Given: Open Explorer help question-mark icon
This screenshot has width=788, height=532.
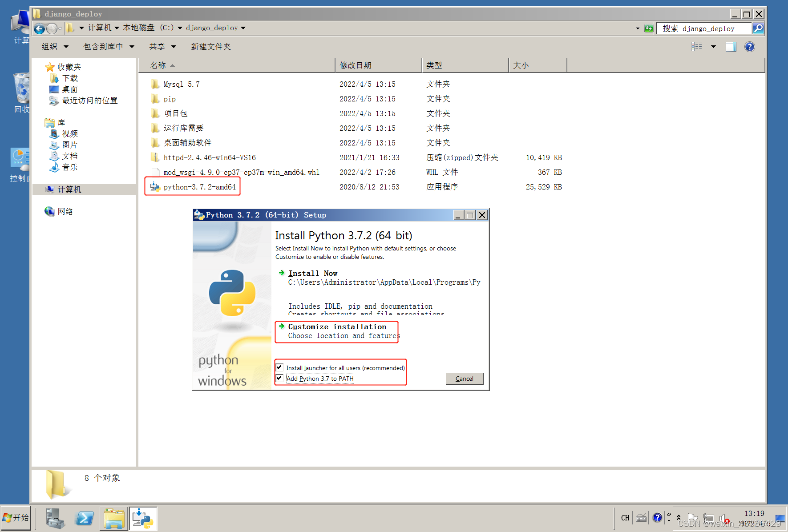Looking at the screenshot, I should [x=750, y=47].
